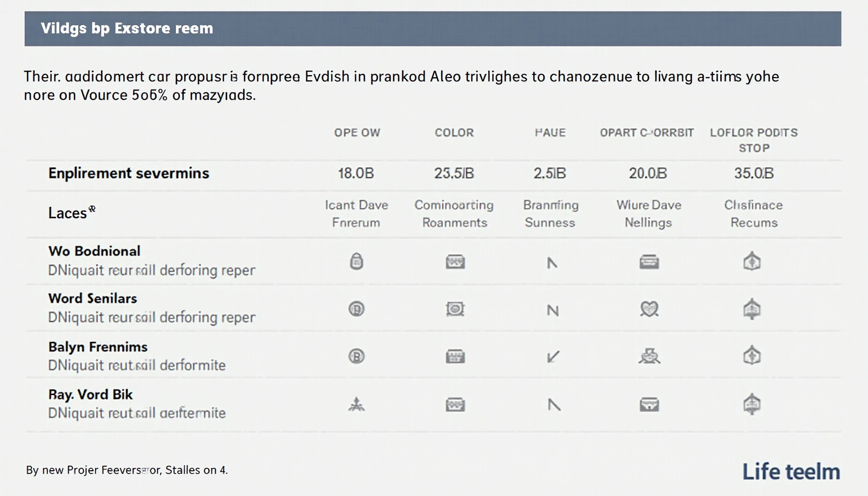Screen dimensions: 868x496
Task: Click the N icon in Word Senilars row
Action: click(x=553, y=310)
